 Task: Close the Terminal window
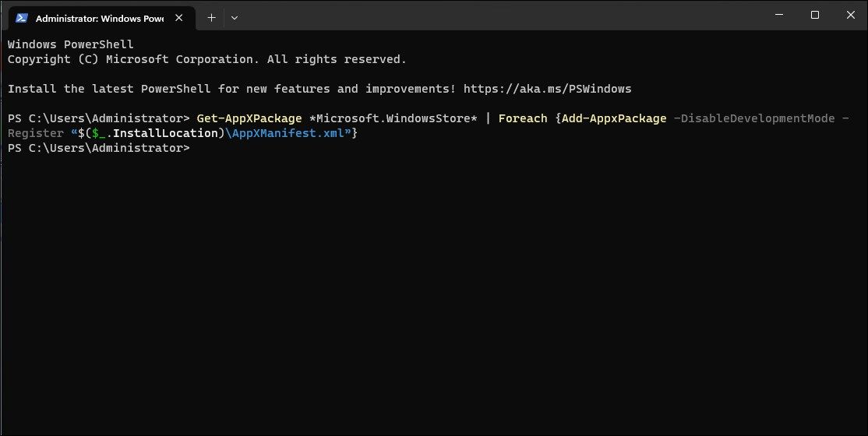[850, 15]
